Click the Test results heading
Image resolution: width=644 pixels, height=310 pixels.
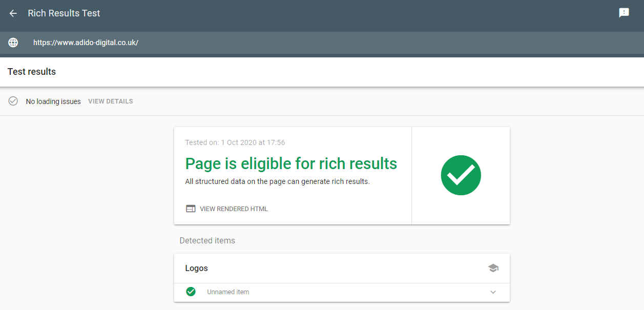pyautogui.click(x=32, y=72)
